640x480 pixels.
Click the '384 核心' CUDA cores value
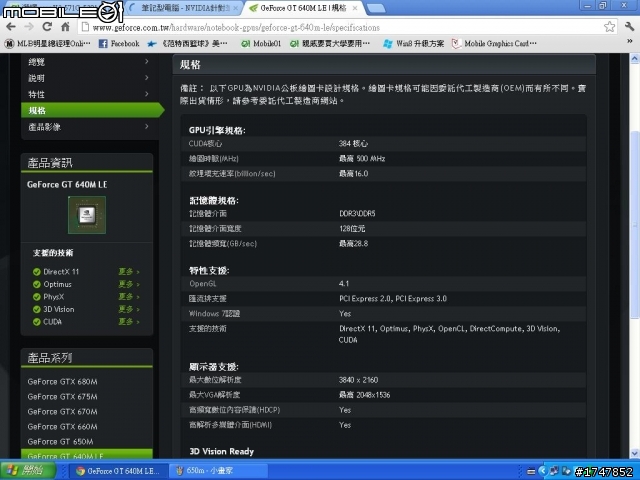(353, 144)
